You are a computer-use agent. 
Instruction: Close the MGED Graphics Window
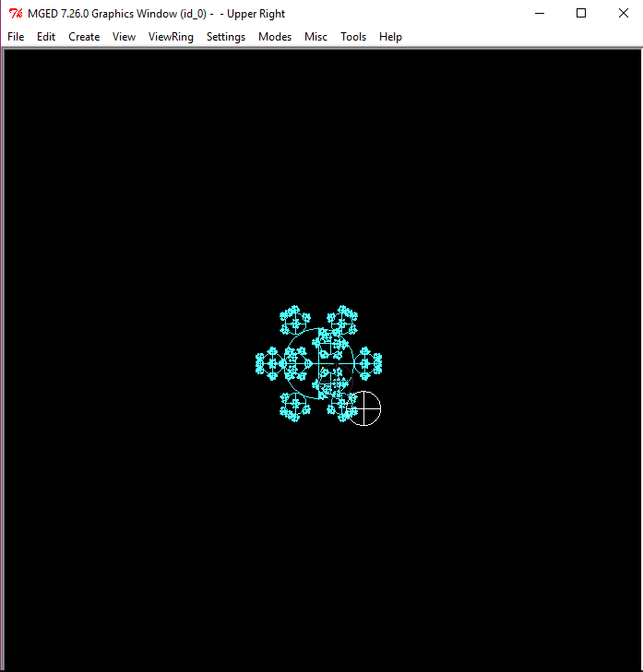(x=624, y=13)
